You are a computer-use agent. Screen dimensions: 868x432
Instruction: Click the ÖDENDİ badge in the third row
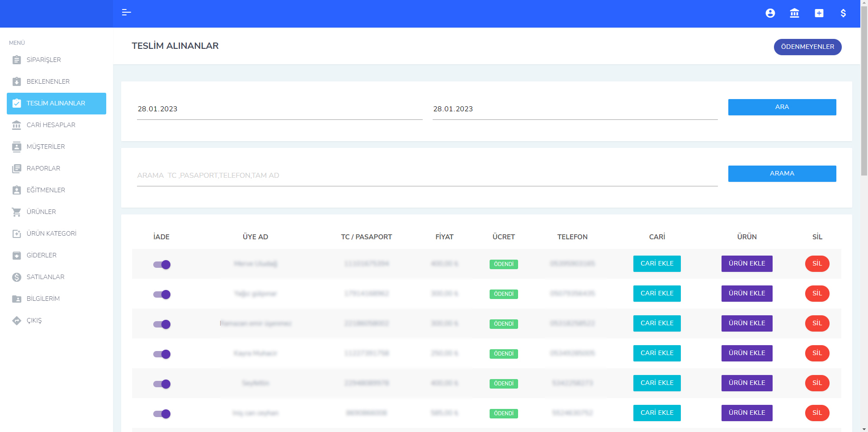[x=504, y=324]
